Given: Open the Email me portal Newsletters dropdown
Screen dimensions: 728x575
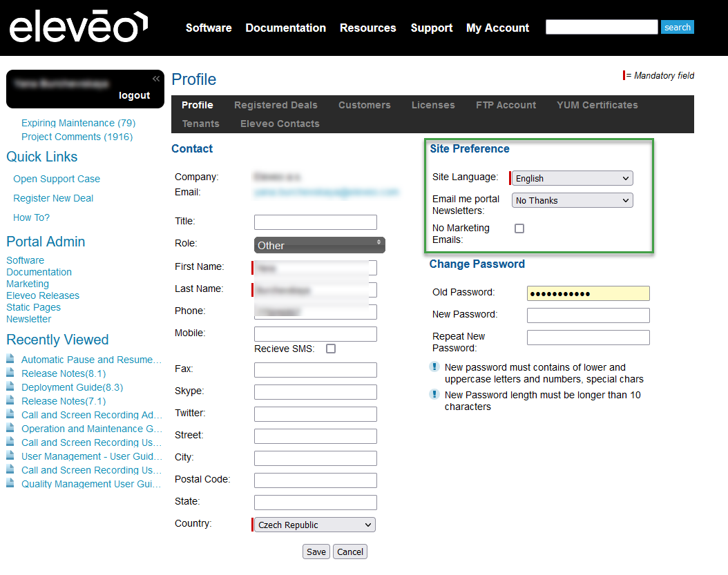Looking at the screenshot, I should (573, 200).
